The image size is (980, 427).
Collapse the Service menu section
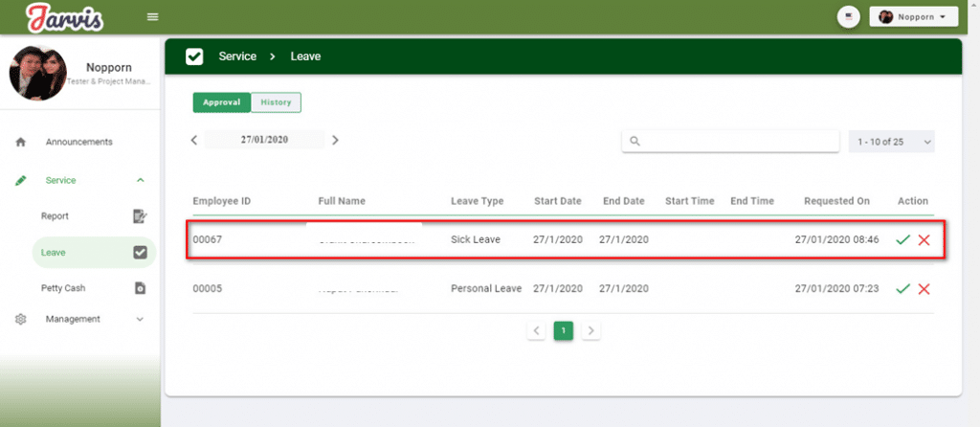tap(141, 180)
